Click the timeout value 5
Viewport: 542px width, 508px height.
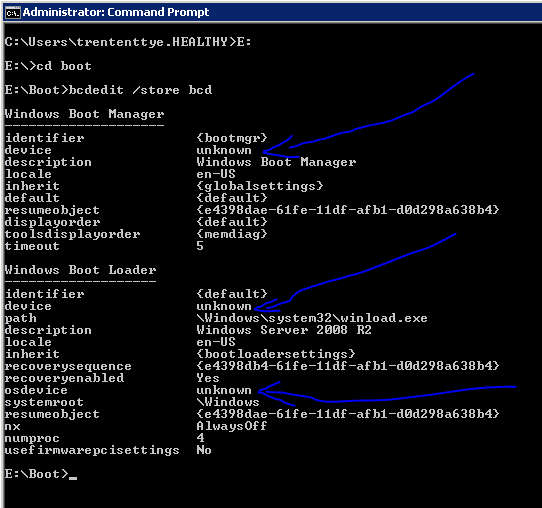pos(200,246)
